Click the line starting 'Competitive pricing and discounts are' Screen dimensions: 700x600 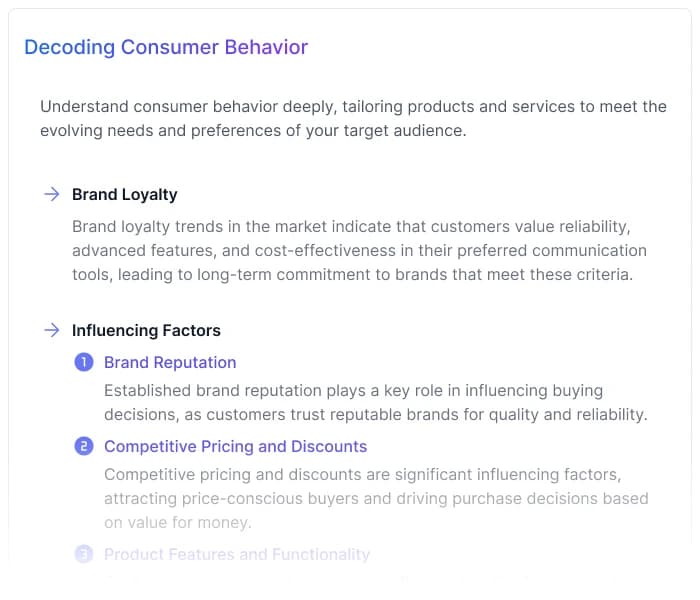coord(362,474)
